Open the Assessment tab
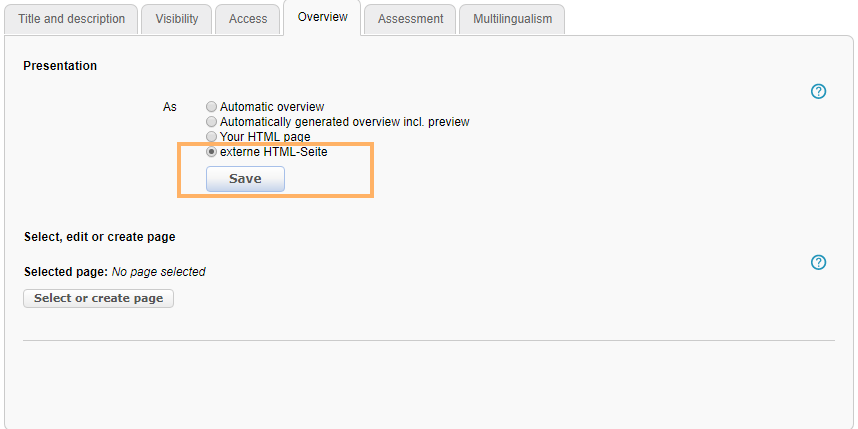 [410, 19]
